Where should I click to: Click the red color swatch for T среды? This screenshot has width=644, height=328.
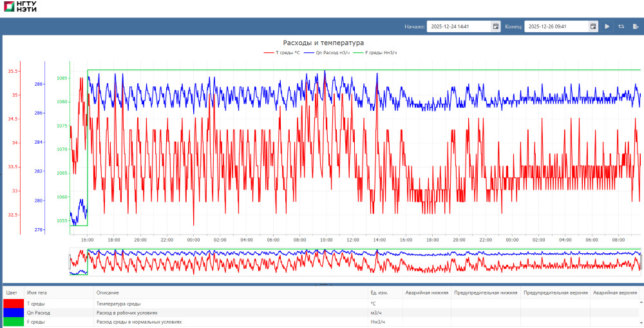(x=13, y=304)
